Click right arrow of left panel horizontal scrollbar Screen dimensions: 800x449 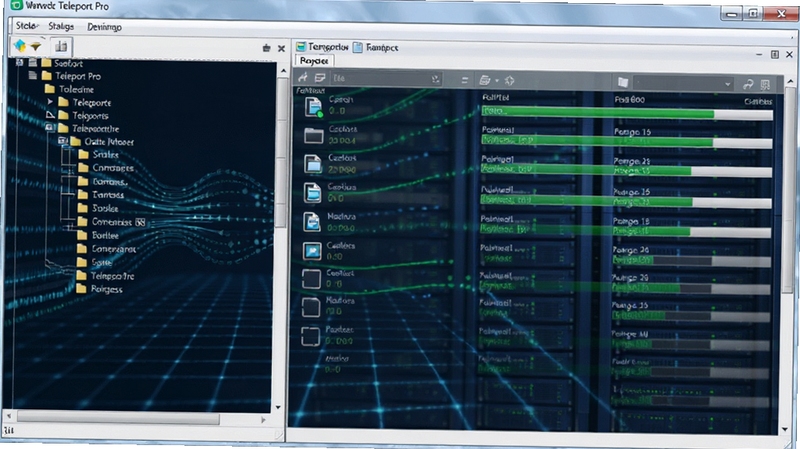pyautogui.click(x=263, y=420)
